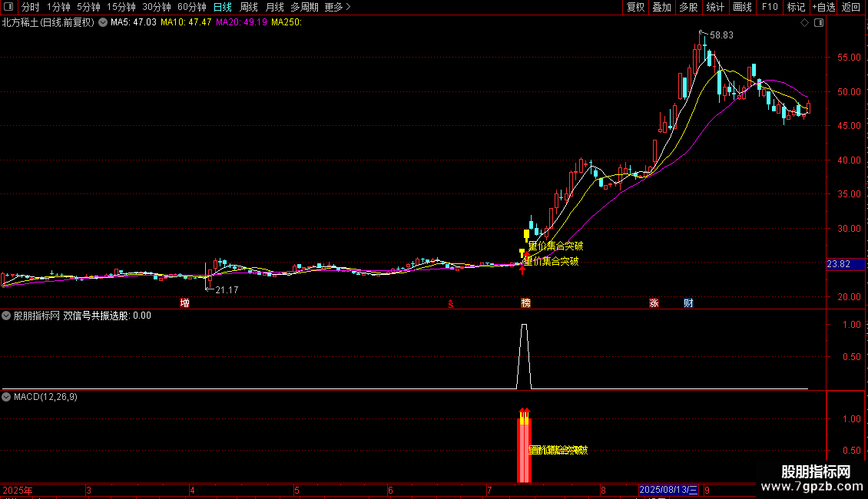Open main chart indicator dropdown next to 北方稀土
The width and height of the screenshot is (868, 499).
(x=103, y=23)
